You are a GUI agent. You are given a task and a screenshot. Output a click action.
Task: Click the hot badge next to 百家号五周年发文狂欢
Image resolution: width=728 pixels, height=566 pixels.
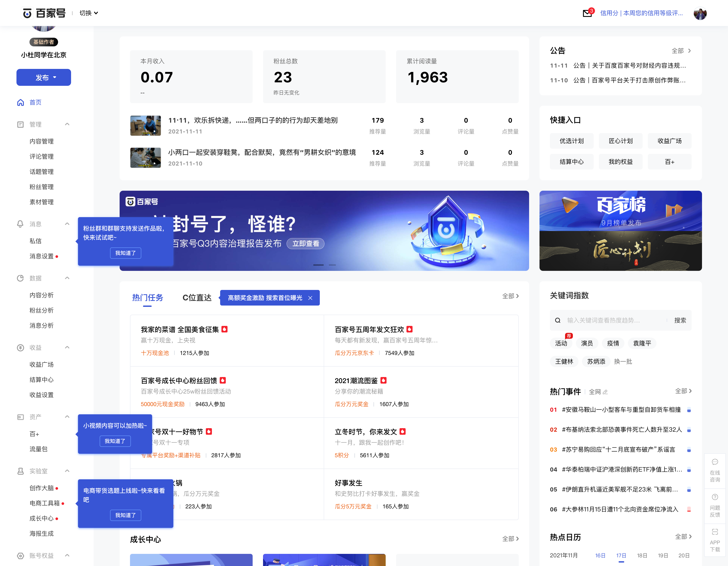point(410,329)
